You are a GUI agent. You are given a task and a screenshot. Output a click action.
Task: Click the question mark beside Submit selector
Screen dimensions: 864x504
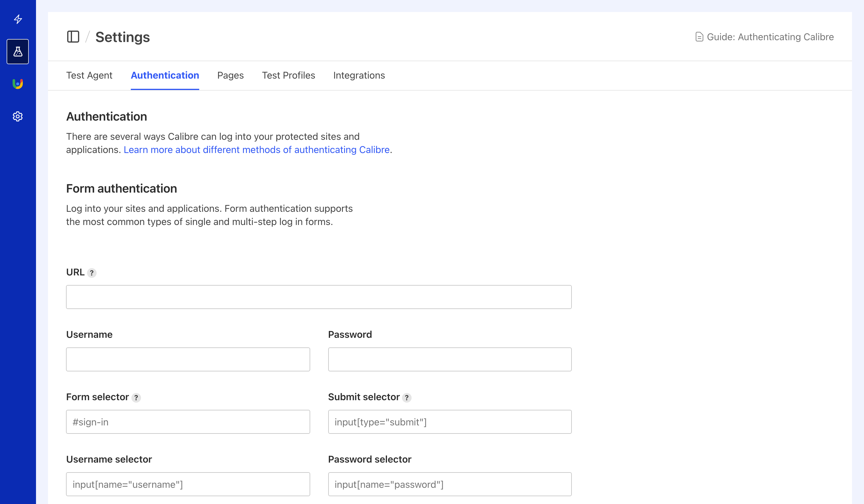click(x=407, y=398)
